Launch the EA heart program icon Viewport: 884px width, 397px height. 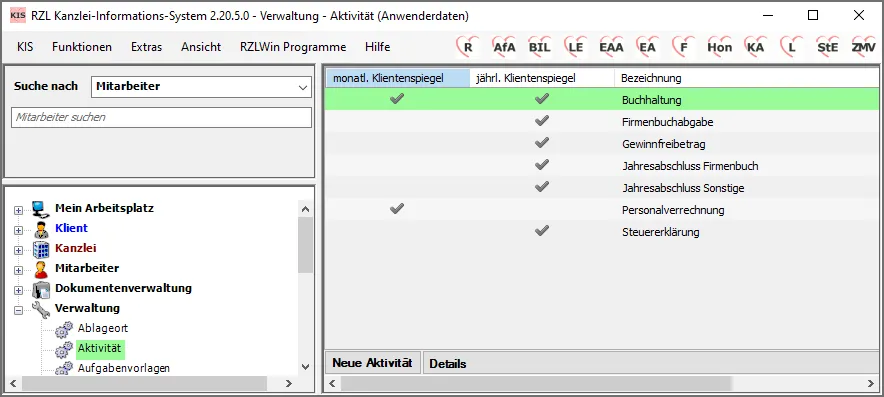(647, 47)
